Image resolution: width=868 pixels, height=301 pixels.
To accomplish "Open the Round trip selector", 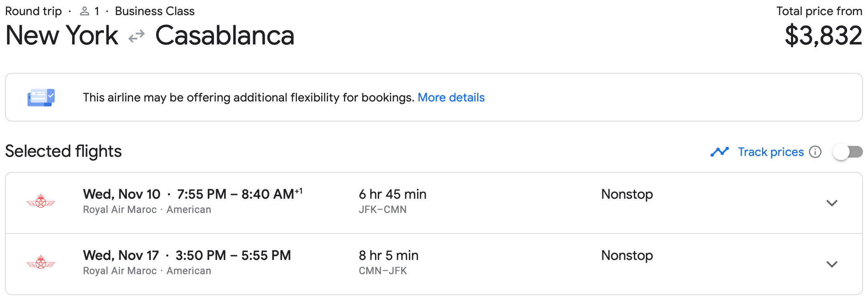I will pyautogui.click(x=34, y=11).
